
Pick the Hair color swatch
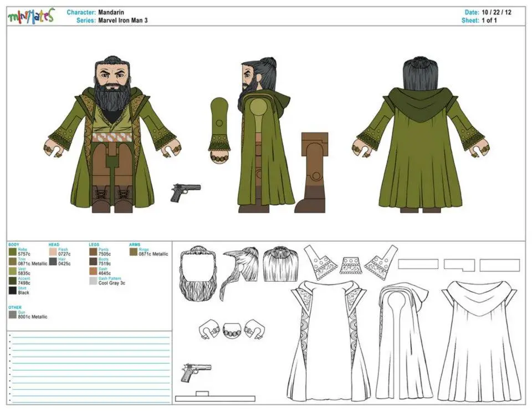(x=53, y=261)
